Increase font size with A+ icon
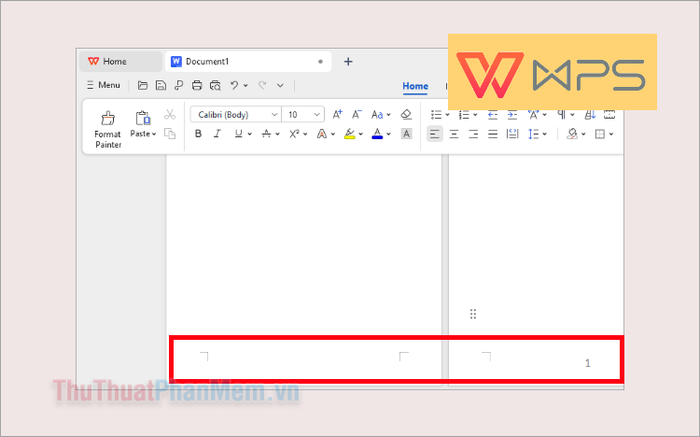This screenshot has width=700, height=437. [x=337, y=115]
